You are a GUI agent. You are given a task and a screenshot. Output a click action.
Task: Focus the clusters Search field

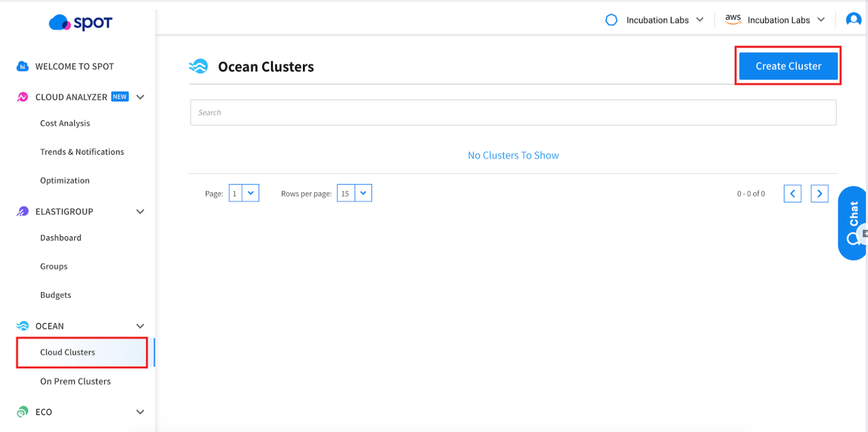(513, 113)
